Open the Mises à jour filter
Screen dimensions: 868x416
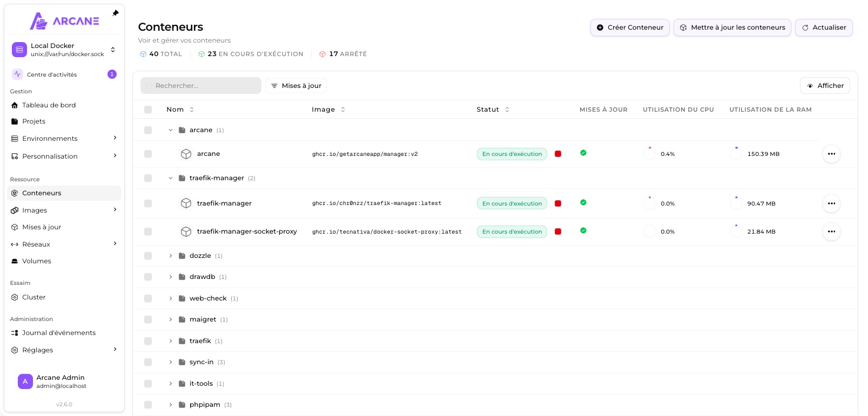point(296,86)
